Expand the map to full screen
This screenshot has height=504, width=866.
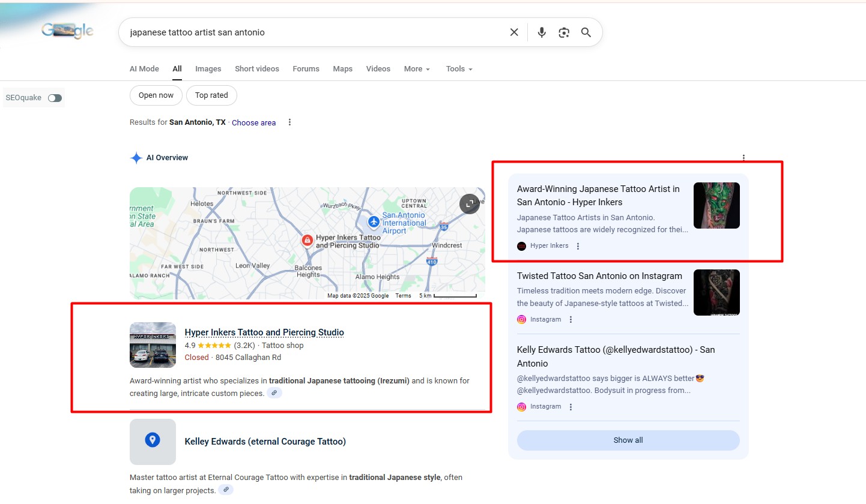point(469,203)
